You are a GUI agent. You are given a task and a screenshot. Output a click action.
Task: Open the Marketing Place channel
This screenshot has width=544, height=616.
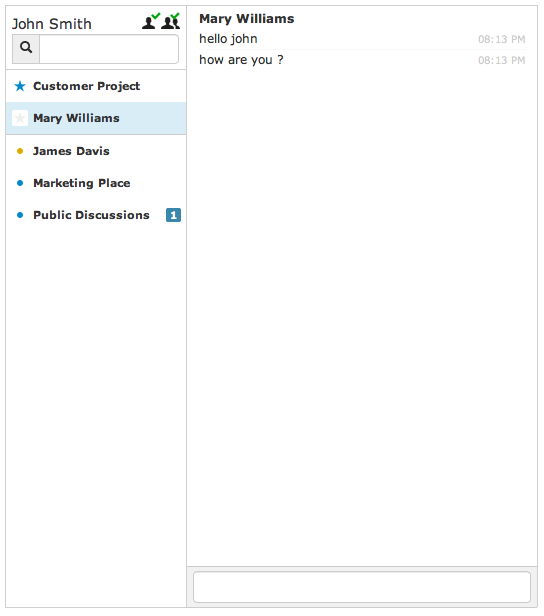[x=96, y=183]
